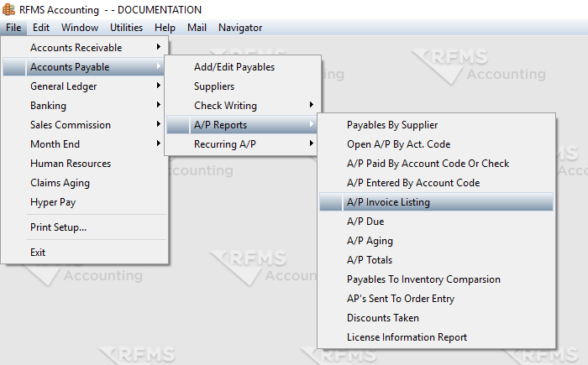Viewport: 588px width, 365px height.
Task: Open the License Information Report
Action: 436,337
